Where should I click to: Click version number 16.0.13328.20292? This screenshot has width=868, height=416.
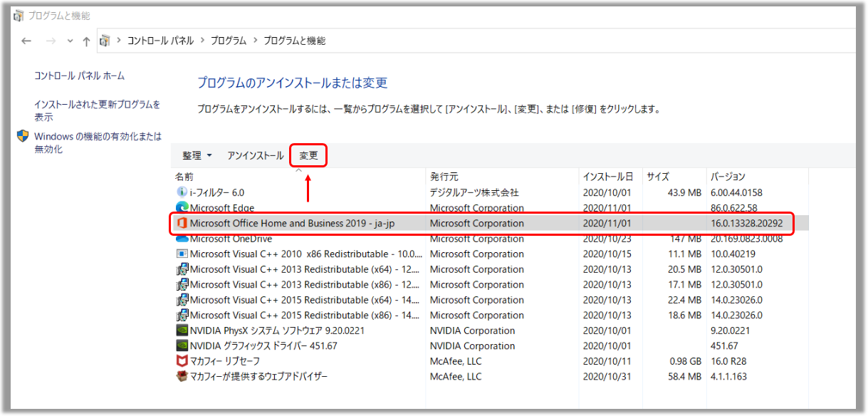746,224
